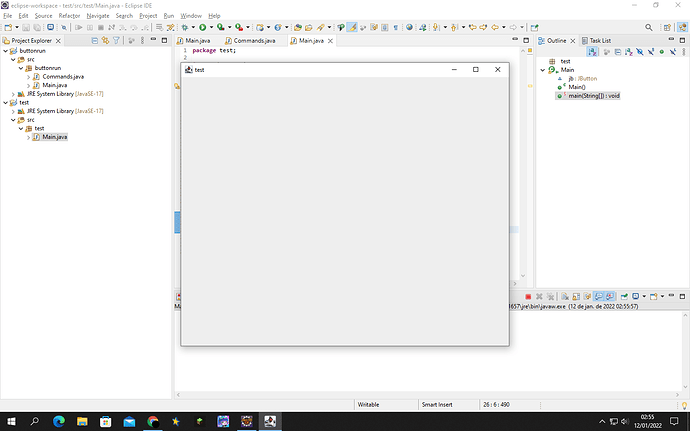Click the Project Explorer filter funnel icon
The height and width of the screenshot is (431, 690).
click(117, 41)
